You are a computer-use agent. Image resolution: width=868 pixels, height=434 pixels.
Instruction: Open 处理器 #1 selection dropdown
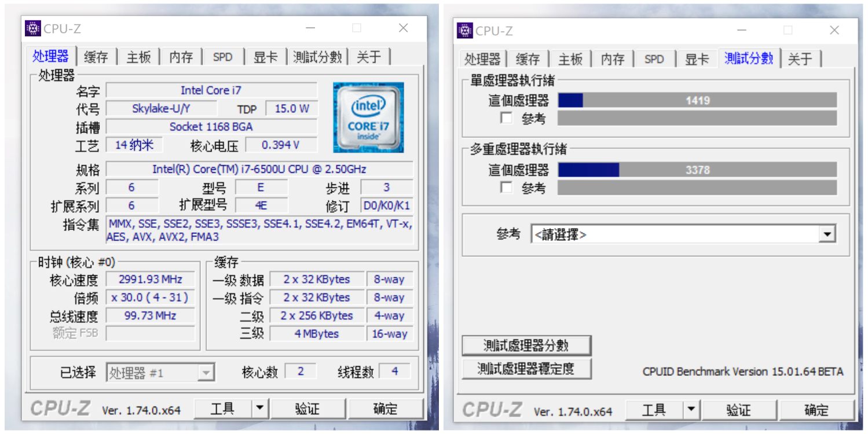tap(160, 373)
